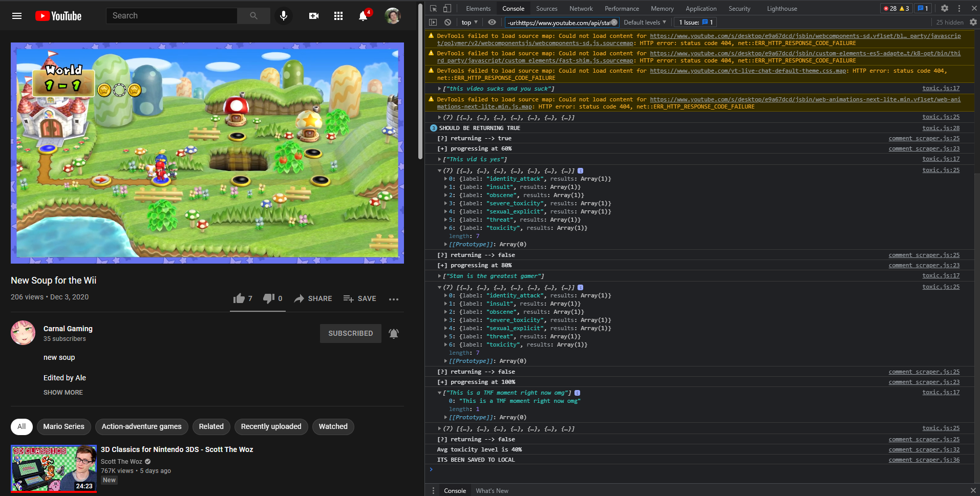The height and width of the screenshot is (496, 980).
Task: Collapse the "This is a TMF moment" array
Action: point(439,393)
